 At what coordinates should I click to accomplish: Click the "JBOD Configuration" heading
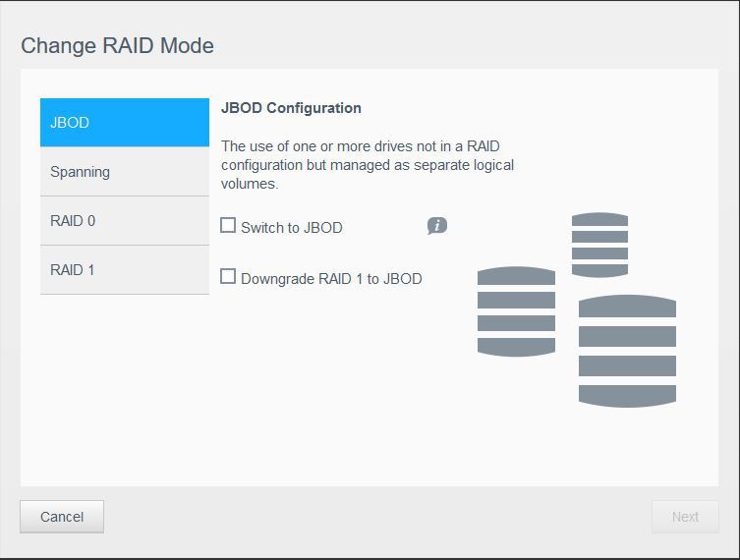[291, 108]
